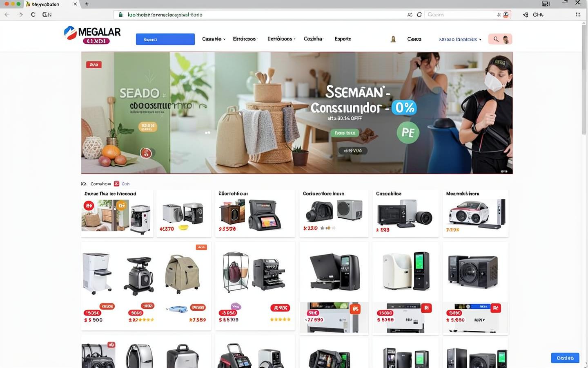Expand the account dropdown in header
Image resolution: width=588 pixels, height=368 pixels.
pyautogui.click(x=460, y=39)
